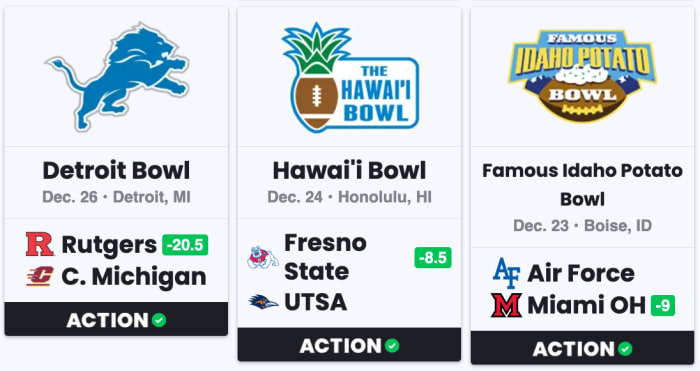This screenshot has height=371, width=700.
Task: Select the Famous Idaho Potato Bowl logo
Action: (582, 76)
